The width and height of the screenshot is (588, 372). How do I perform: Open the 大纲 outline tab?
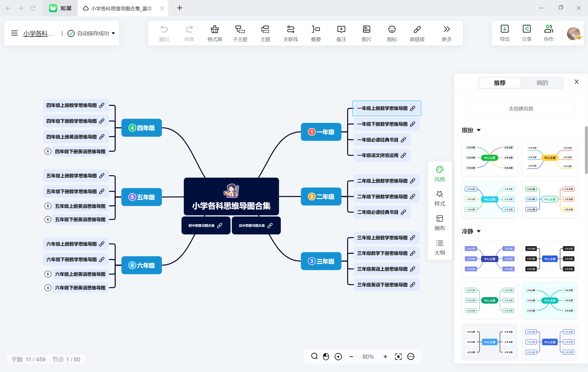tap(440, 247)
